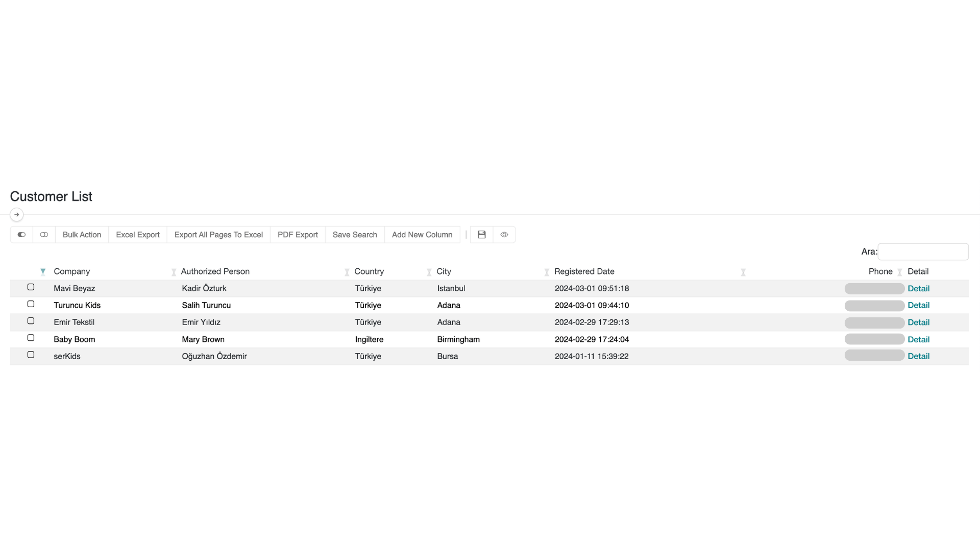
Task: Check the checkbox for Baby Boom row
Action: [x=31, y=338]
